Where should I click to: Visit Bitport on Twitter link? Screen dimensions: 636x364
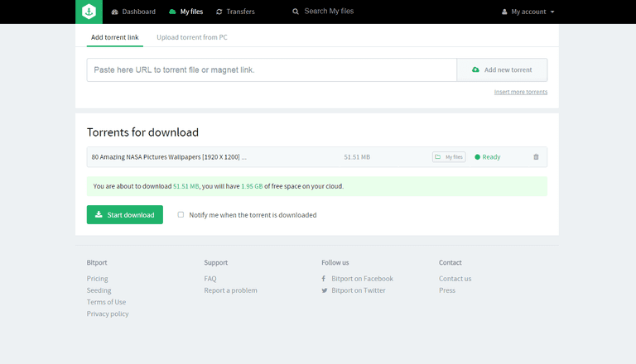point(354,290)
